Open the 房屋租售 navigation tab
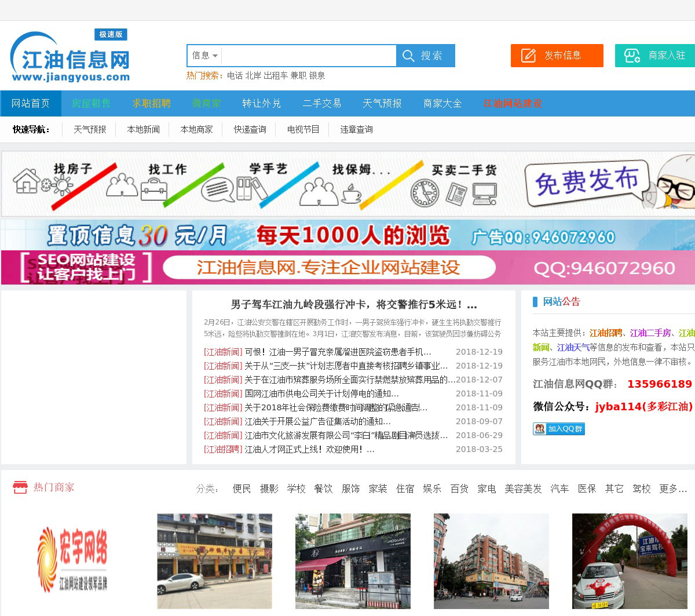Viewport: 695px width, 616px height. tap(91, 103)
